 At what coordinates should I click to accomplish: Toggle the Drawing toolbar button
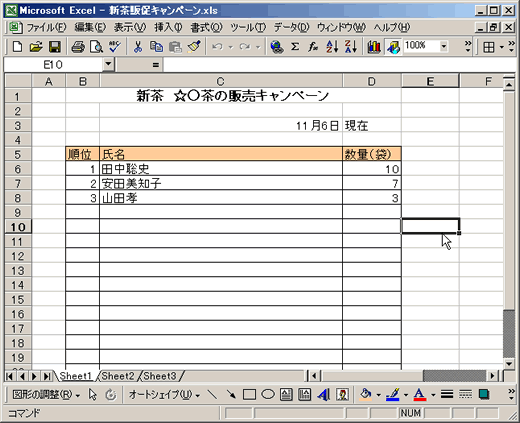coord(393,47)
